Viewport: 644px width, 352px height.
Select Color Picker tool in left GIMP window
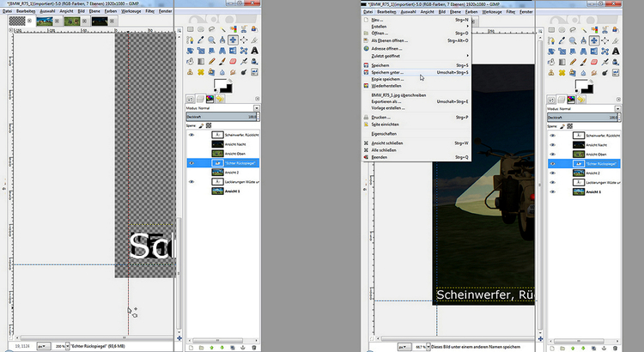click(201, 39)
